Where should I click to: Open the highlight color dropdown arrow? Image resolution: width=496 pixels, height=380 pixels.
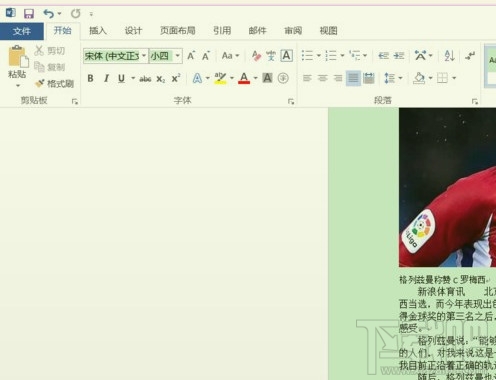pos(232,78)
